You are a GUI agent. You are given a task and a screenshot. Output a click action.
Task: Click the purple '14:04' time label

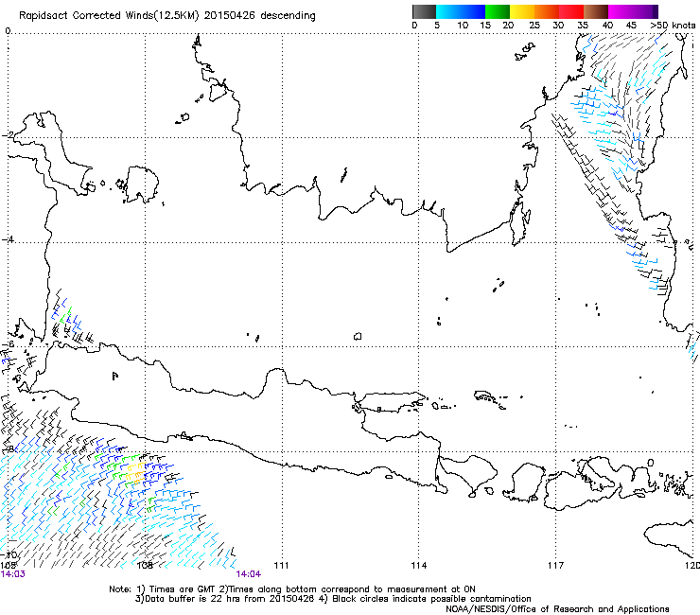tap(249, 574)
